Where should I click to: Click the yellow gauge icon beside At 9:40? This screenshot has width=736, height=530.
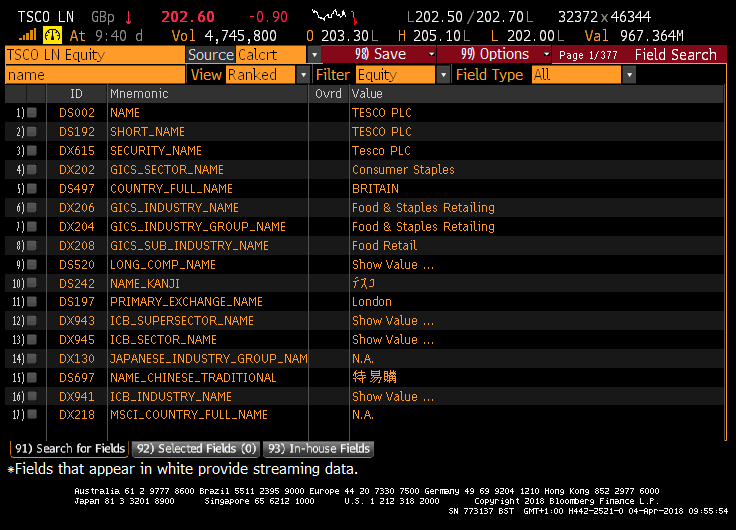[52, 35]
